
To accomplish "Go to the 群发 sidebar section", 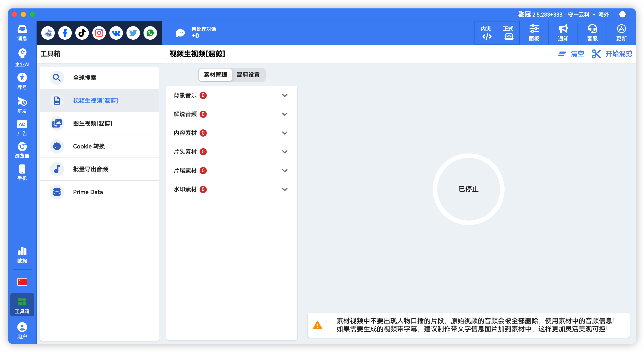I will 22,105.
